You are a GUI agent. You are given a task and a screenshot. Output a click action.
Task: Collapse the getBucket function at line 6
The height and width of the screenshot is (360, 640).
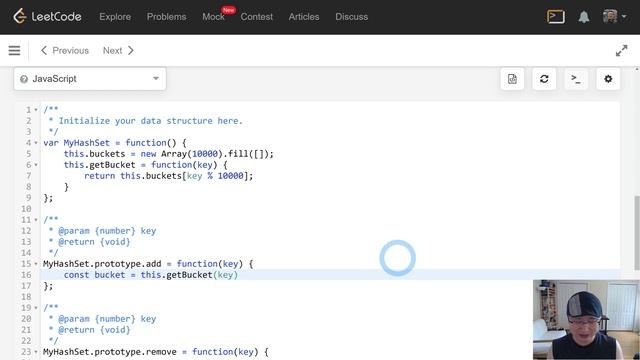pyautogui.click(x=36, y=165)
